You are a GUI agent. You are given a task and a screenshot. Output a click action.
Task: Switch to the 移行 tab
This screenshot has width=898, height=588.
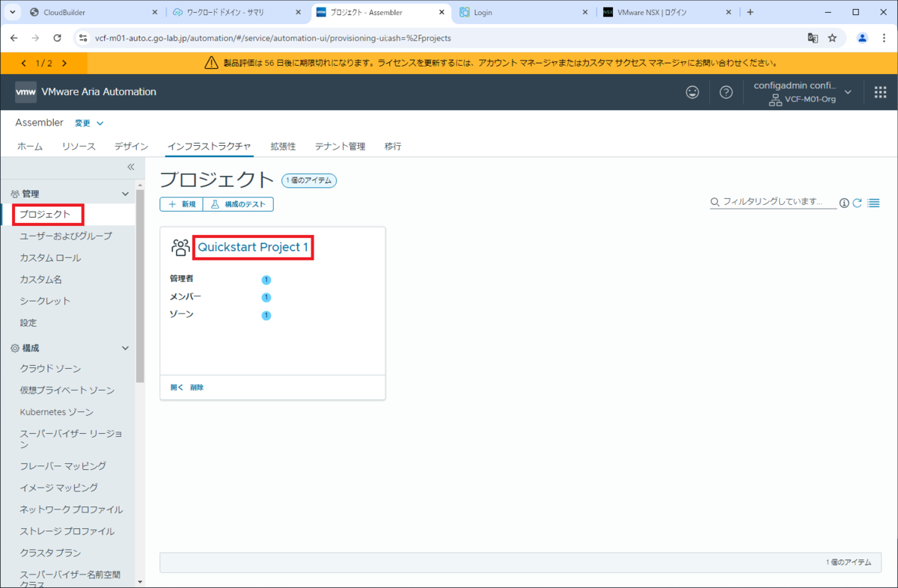coord(393,147)
